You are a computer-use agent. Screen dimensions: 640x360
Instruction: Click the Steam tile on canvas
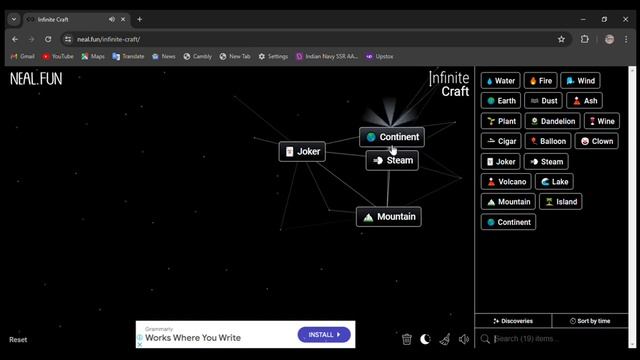(x=392, y=160)
